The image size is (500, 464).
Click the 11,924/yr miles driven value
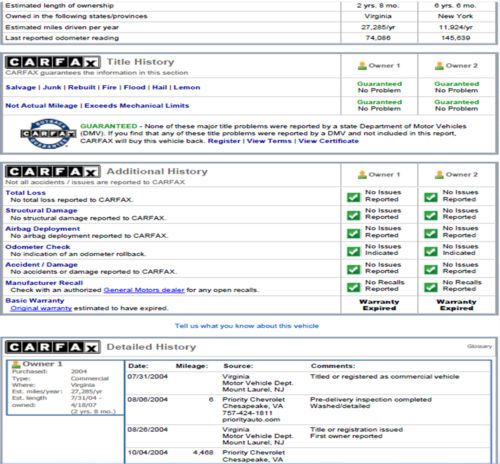[456, 27]
